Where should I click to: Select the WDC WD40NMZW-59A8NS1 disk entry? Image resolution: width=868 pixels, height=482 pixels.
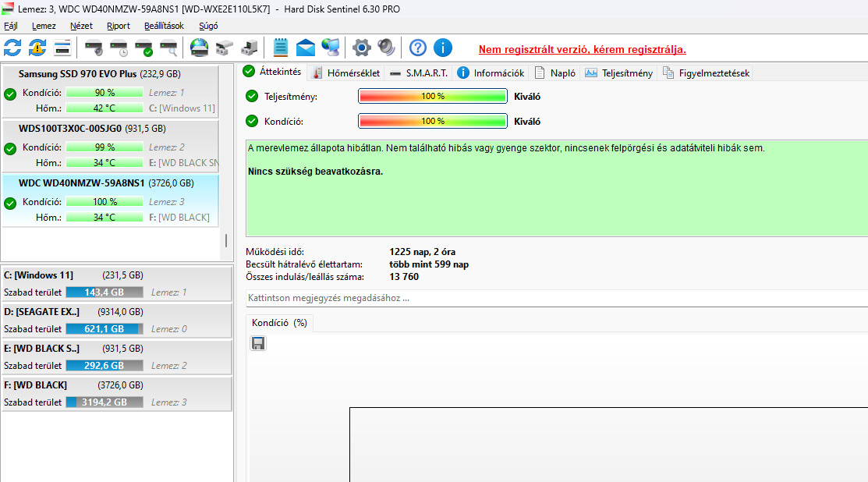110,200
